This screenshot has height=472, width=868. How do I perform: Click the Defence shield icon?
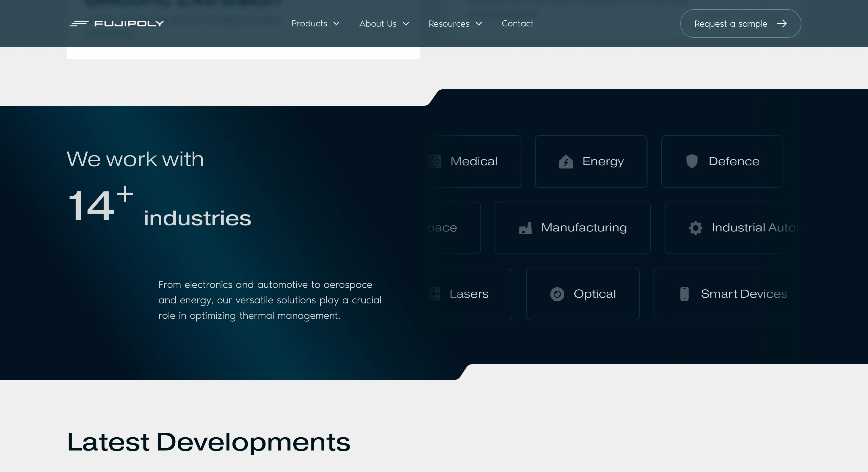tap(692, 161)
